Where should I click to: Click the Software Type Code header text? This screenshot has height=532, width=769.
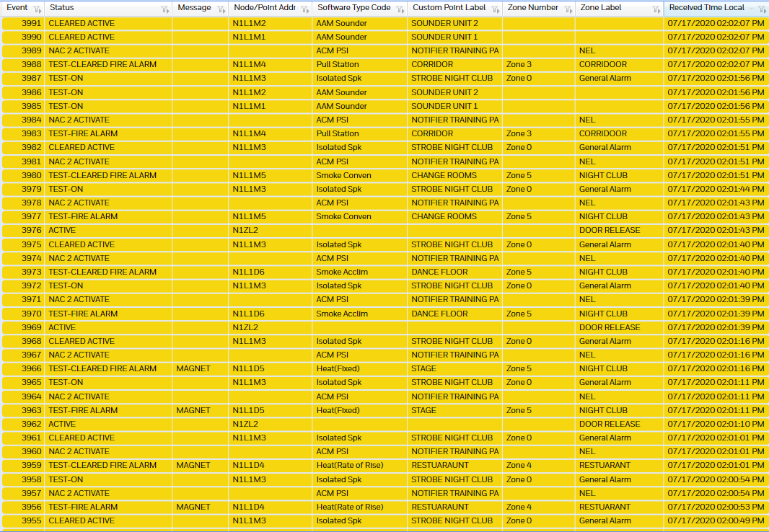coord(353,8)
